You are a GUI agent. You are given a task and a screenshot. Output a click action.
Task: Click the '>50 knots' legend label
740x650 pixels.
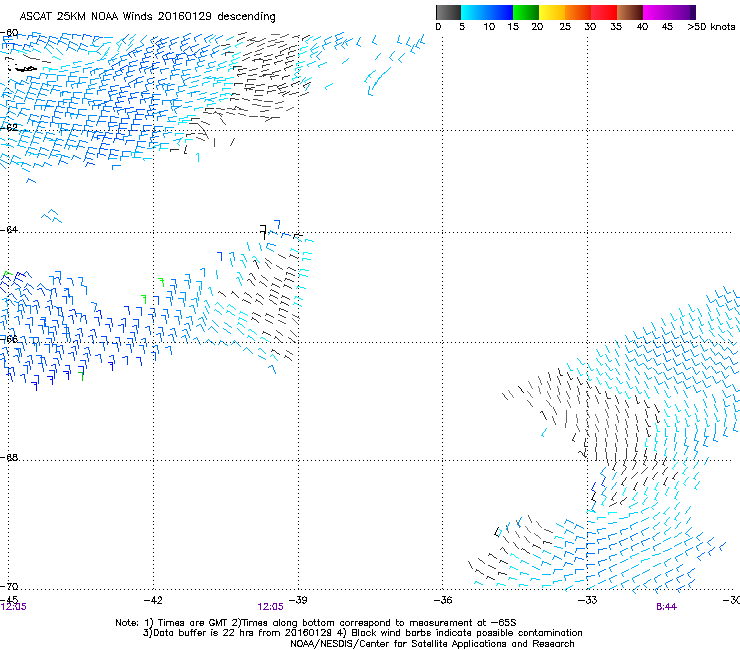coord(711,27)
